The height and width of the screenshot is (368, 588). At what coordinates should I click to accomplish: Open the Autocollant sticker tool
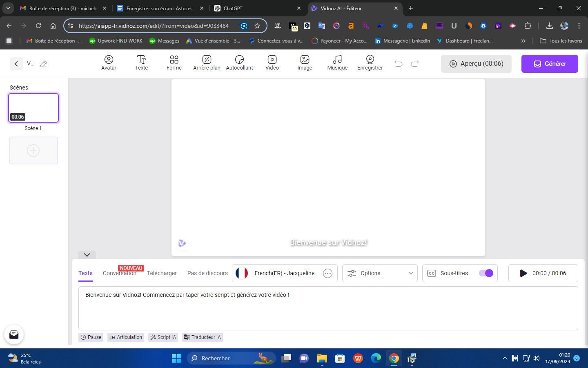click(x=239, y=63)
